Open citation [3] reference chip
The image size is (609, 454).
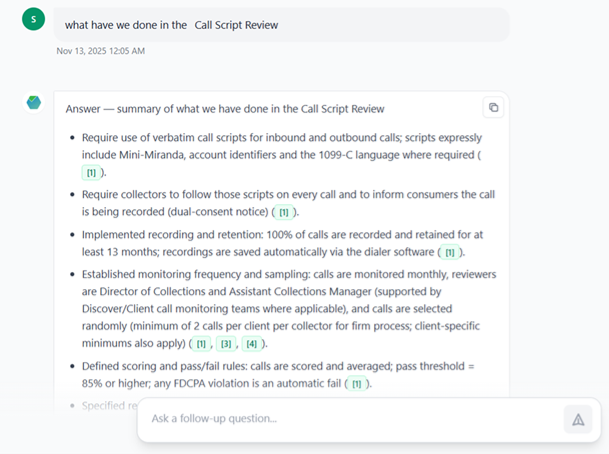(x=226, y=344)
